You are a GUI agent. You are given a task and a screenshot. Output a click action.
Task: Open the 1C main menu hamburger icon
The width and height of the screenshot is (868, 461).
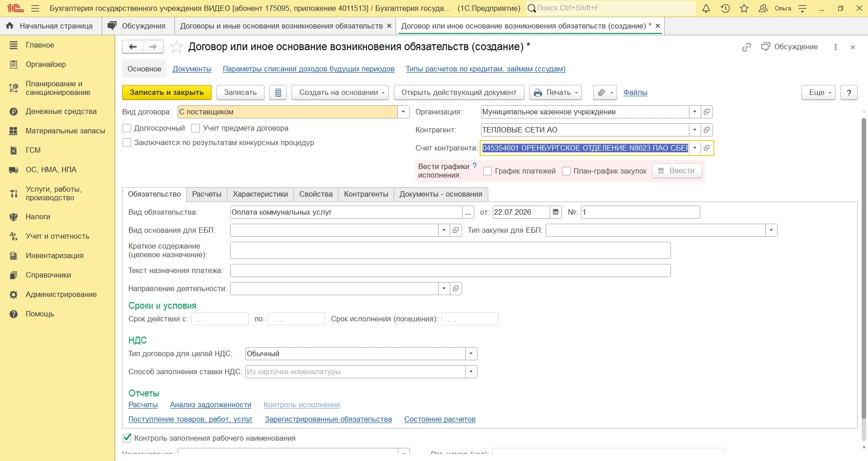(35, 8)
